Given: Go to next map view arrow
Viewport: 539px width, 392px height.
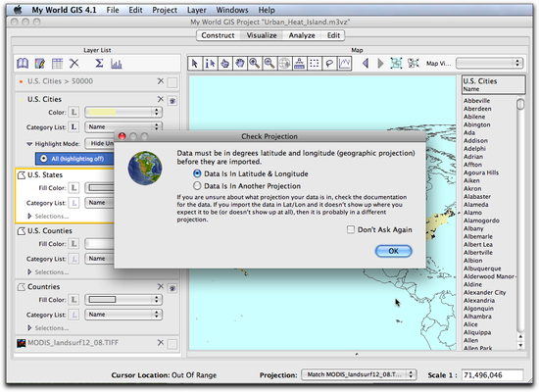Looking at the screenshot, I should pyautogui.click(x=380, y=64).
